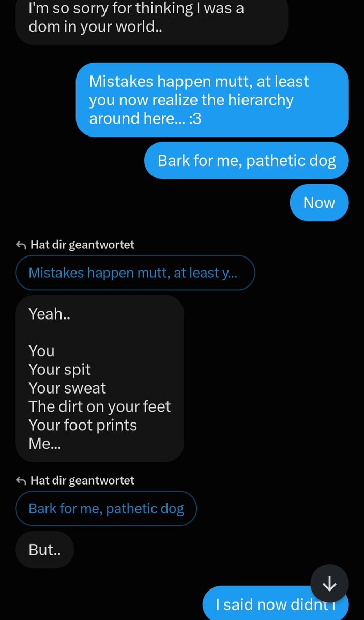Tap the scroll-to-bottom down arrow button
The image size is (364, 620).
point(329,584)
